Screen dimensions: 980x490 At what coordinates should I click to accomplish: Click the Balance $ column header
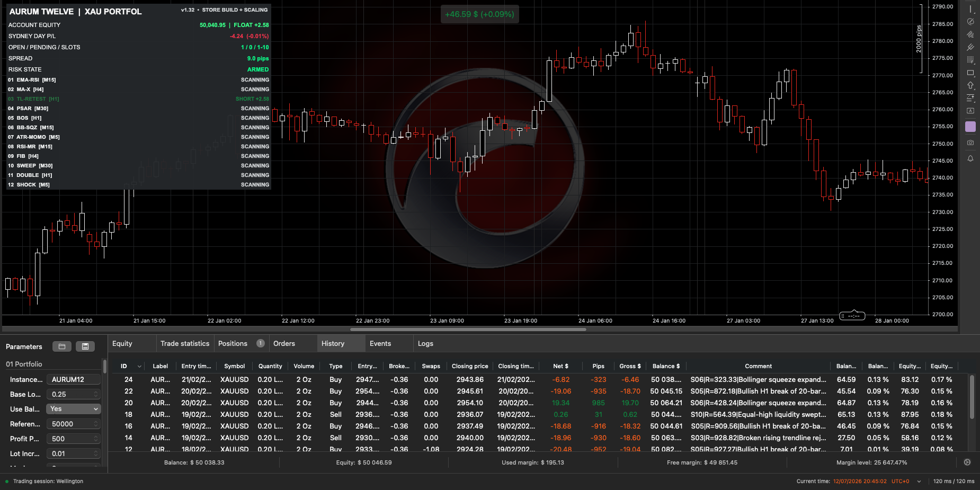point(666,366)
